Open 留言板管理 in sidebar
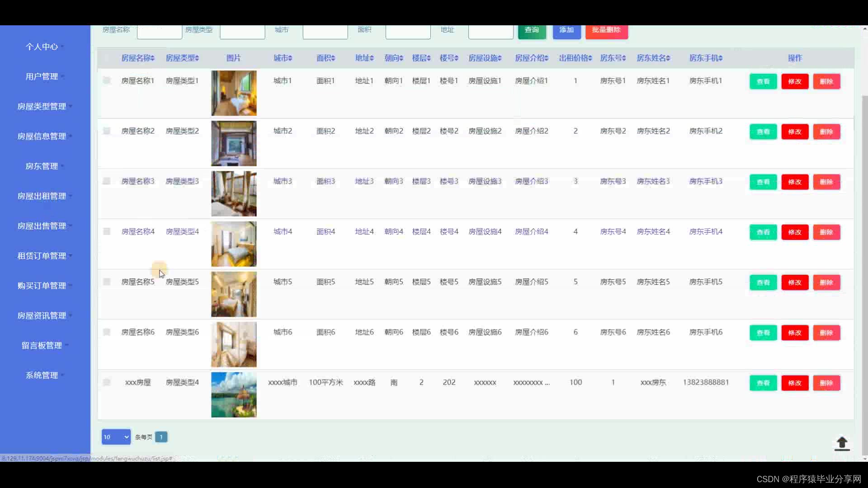This screenshot has width=868, height=488. (42, 345)
